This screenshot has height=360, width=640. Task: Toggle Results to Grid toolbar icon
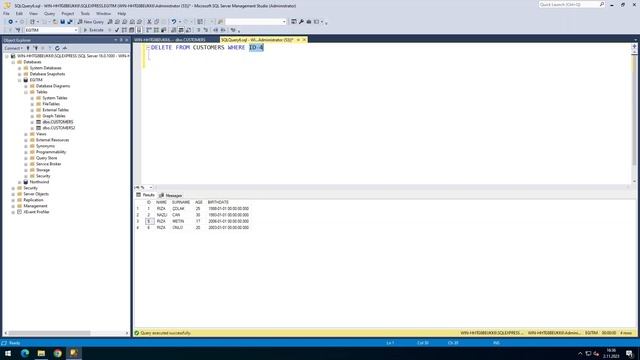181,30
